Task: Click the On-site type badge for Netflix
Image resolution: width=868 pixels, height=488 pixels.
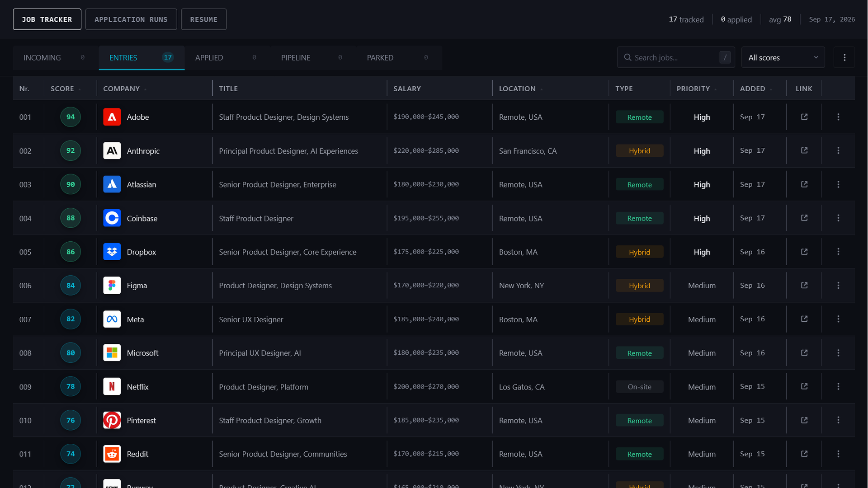Action: click(x=639, y=386)
